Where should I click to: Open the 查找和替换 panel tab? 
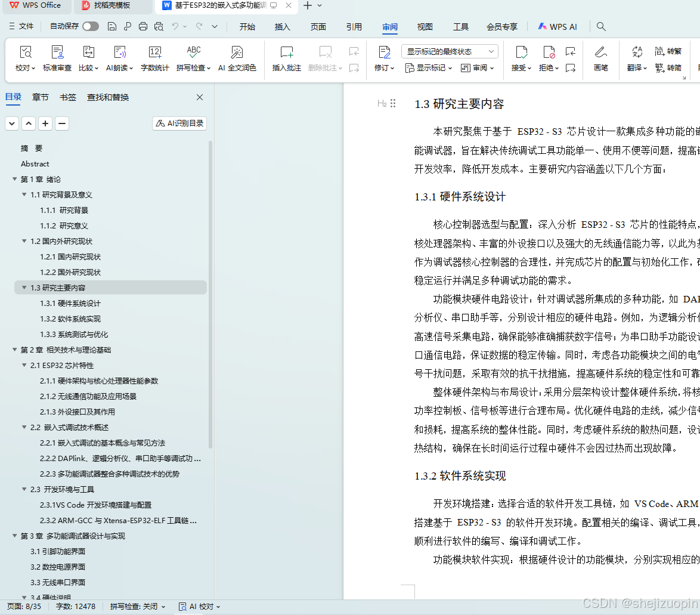click(x=107, y=97)
